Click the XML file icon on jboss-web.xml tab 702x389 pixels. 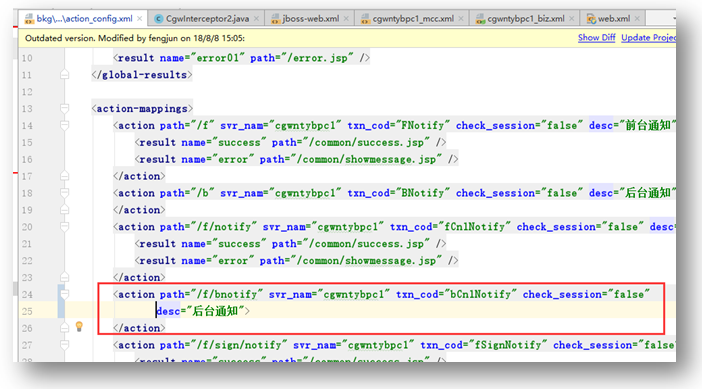point(275,18)
